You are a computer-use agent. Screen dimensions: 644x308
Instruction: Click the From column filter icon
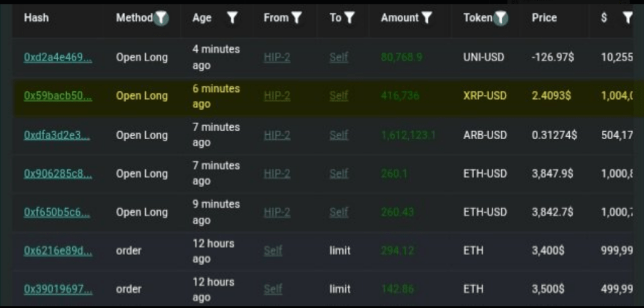point(296,18)
